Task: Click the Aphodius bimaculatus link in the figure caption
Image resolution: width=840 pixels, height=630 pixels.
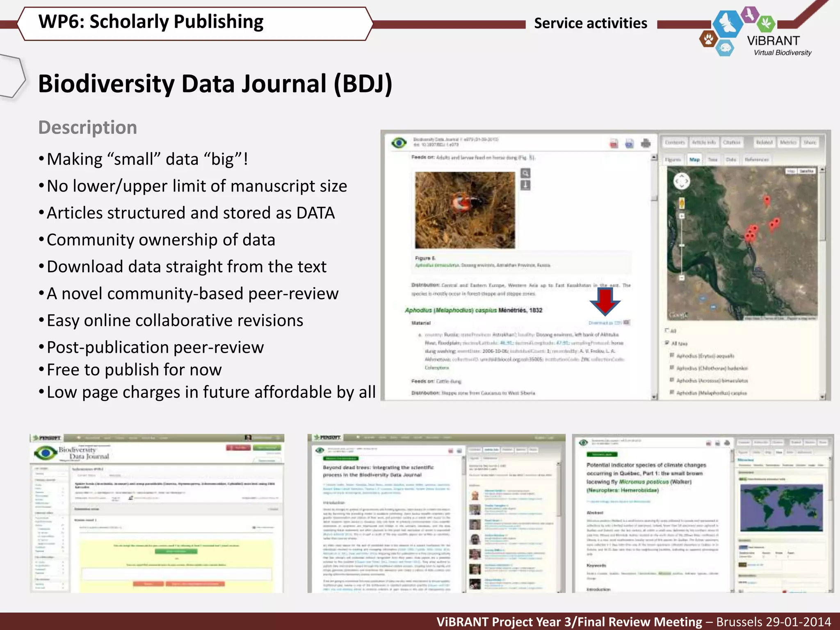Action: [437, 265]
